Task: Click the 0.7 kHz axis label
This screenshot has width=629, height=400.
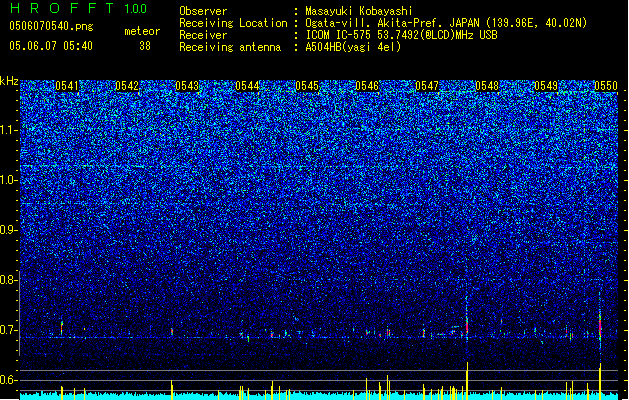Action: [8, 330]
